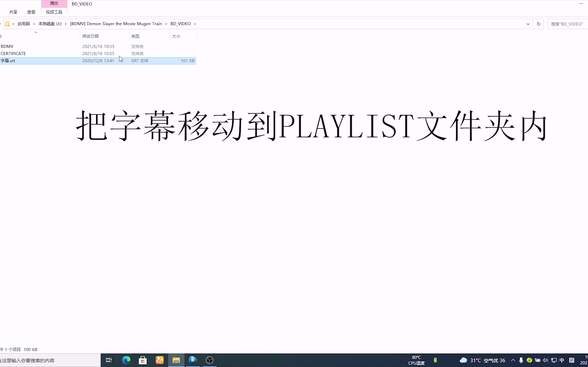
Task: Click the network icon in system tray
Action: (x=554, y=360)
